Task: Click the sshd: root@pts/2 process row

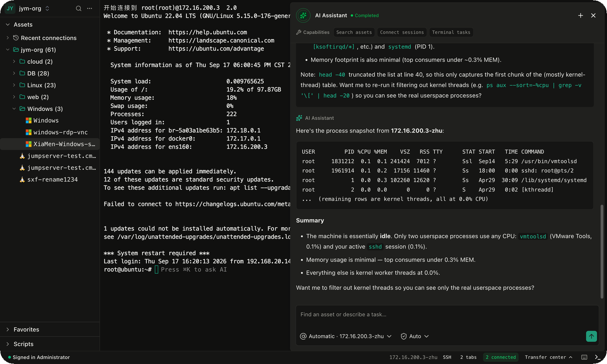Action: (x=444, y=171)
